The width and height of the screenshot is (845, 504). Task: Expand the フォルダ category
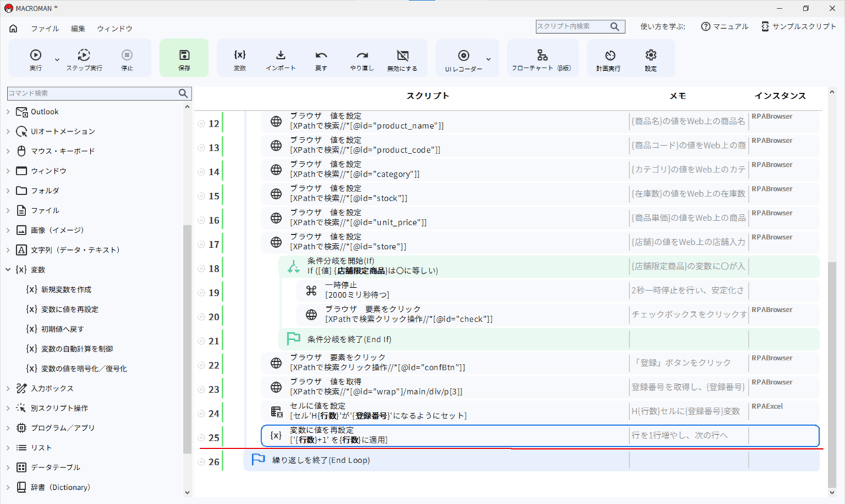coord(8,191)
